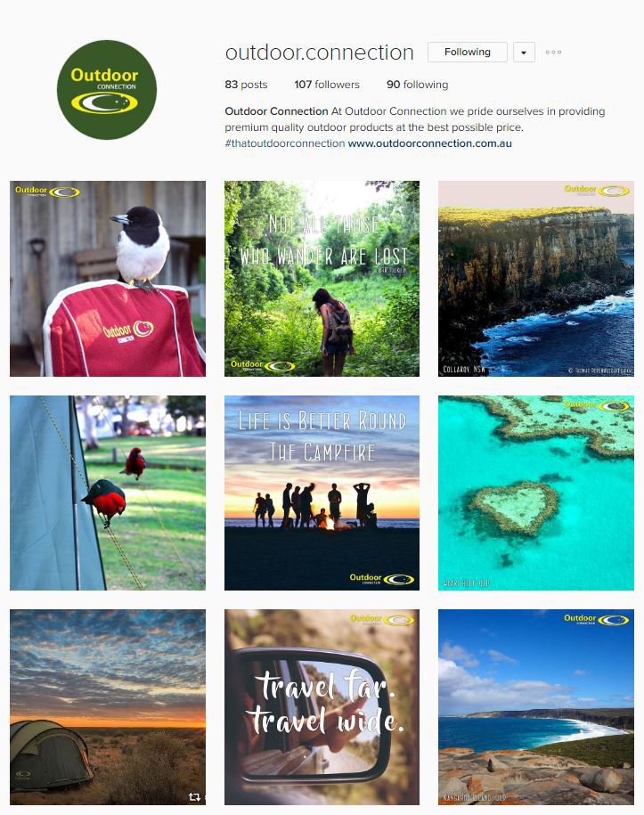Viewport: 644px width, 815px height.
Task: Open the 83 posts count
Action: (246, 85)
